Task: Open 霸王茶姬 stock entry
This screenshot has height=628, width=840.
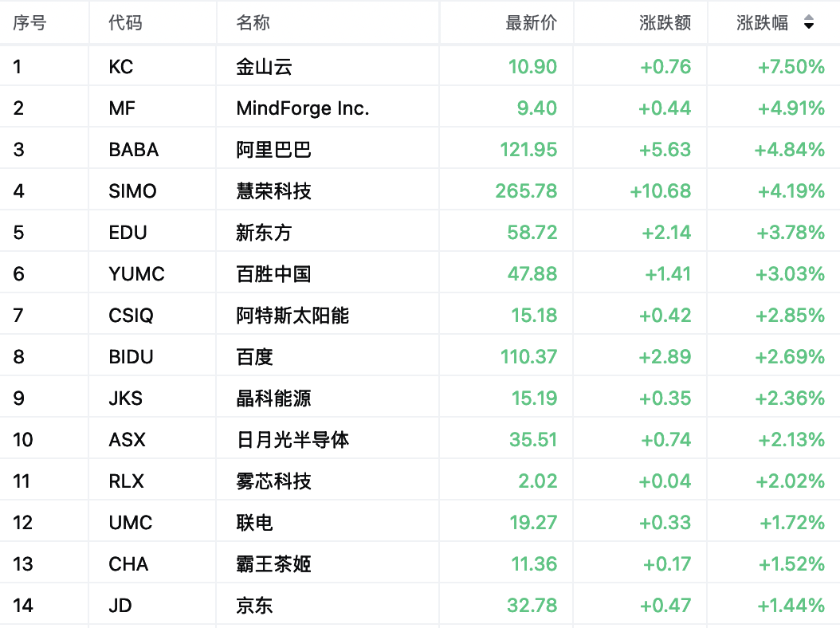Action: (x=273, y=564)
